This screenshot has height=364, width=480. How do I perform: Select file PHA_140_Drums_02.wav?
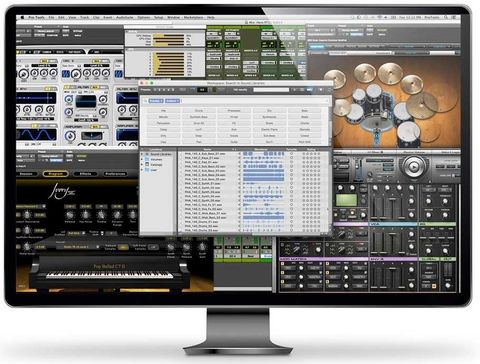pyautogui.click(x=201, y=226)
